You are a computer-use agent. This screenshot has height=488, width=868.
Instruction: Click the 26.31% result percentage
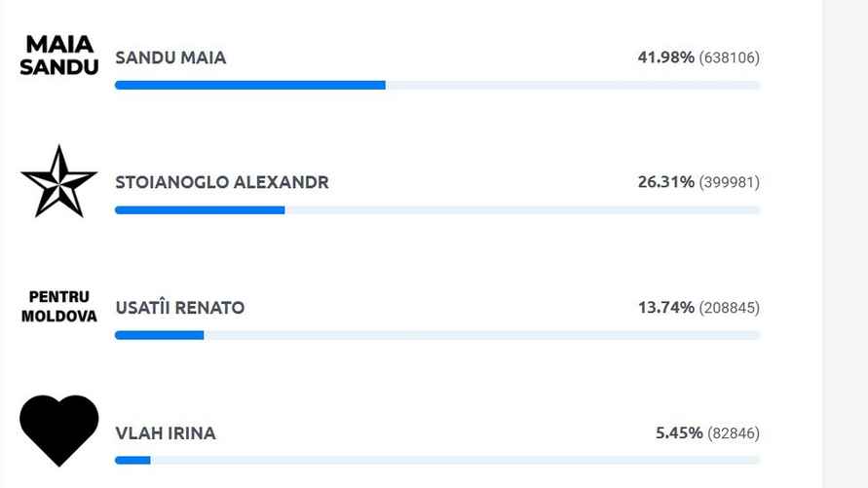666,182
